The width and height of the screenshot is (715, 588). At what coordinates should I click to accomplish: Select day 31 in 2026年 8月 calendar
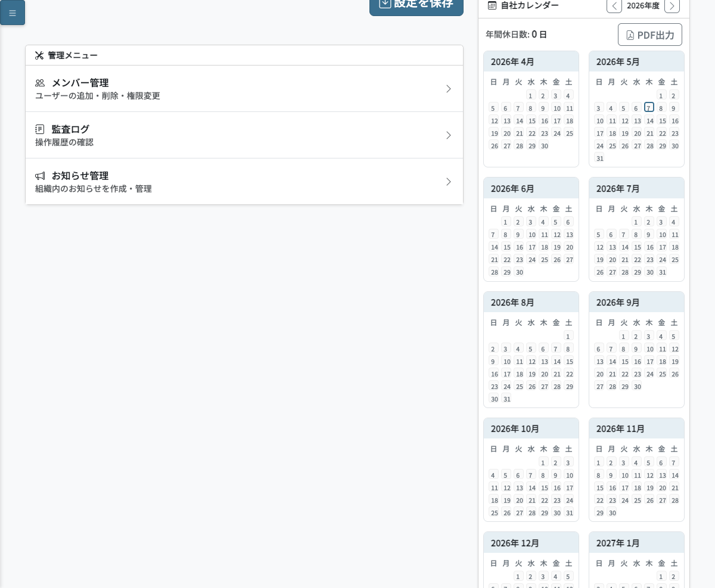507,399
